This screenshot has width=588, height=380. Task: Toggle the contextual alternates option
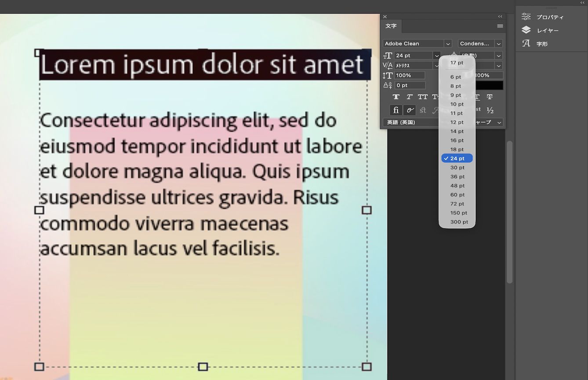coord(409,110)
